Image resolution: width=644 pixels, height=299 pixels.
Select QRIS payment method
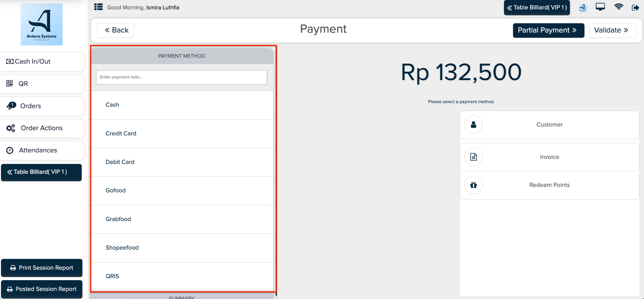(182, 276)
